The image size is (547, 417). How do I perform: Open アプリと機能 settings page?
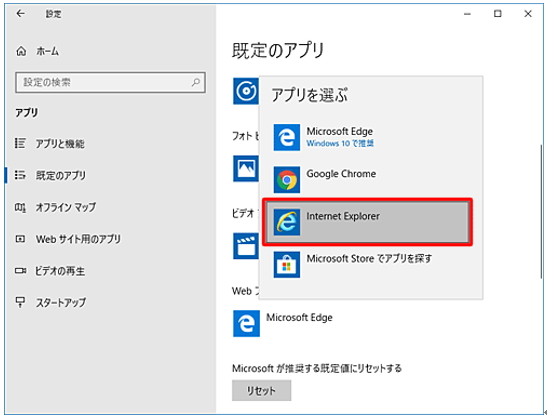pyautogui.click(x=60, y=143)
